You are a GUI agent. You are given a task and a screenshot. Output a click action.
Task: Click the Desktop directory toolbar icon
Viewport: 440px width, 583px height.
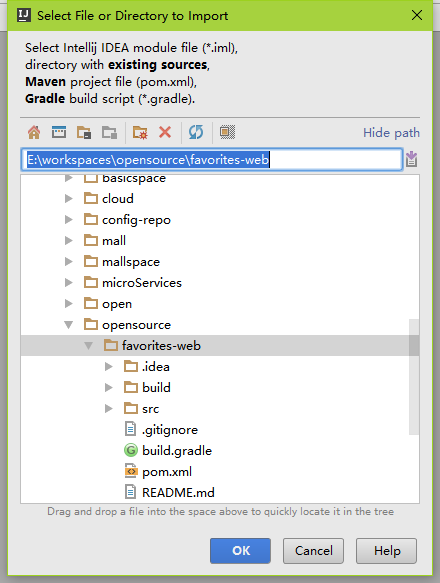coord(59,132)
